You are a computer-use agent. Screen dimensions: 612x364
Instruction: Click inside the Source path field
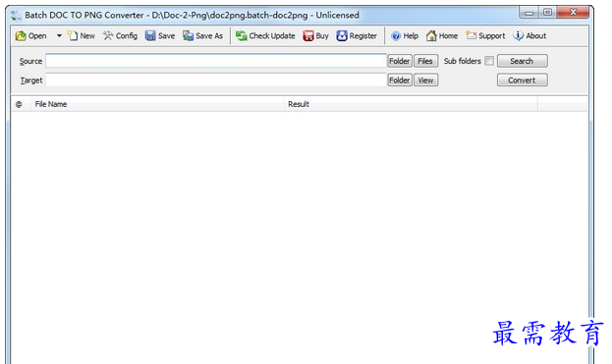tap(216, 61)
